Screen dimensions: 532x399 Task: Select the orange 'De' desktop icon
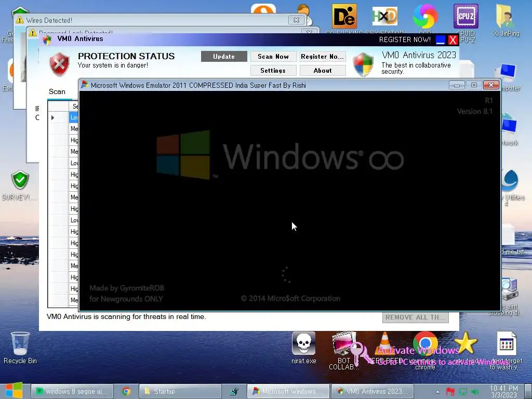point(344,16)
